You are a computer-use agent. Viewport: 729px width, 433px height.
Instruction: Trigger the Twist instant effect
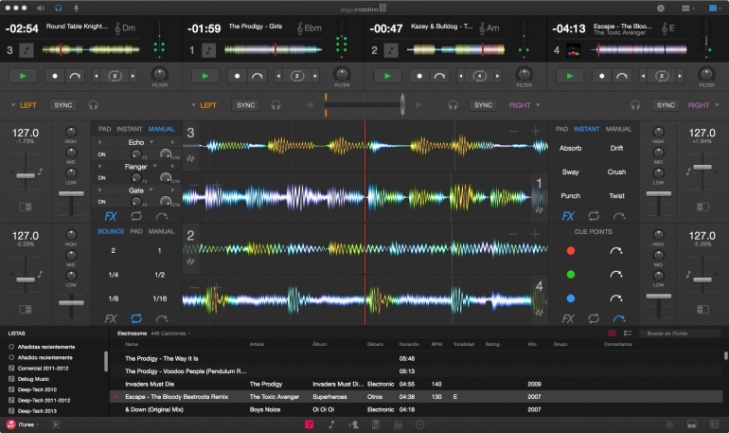(616, 196)
